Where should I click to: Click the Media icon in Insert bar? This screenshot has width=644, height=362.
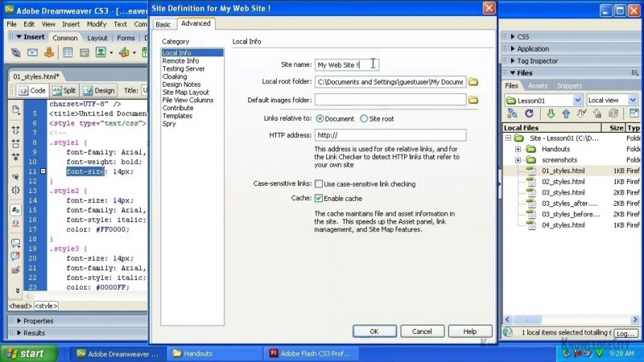pos(124,52)
